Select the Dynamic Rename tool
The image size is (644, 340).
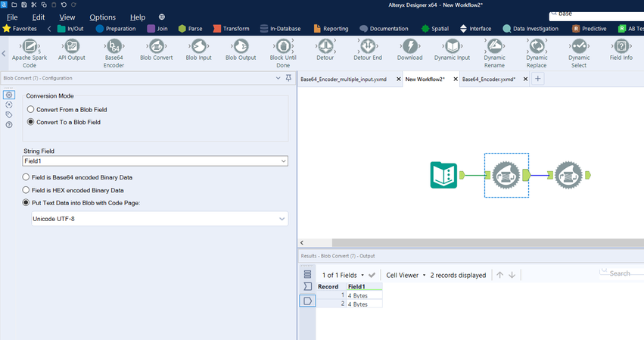click(x=494, y=53)
